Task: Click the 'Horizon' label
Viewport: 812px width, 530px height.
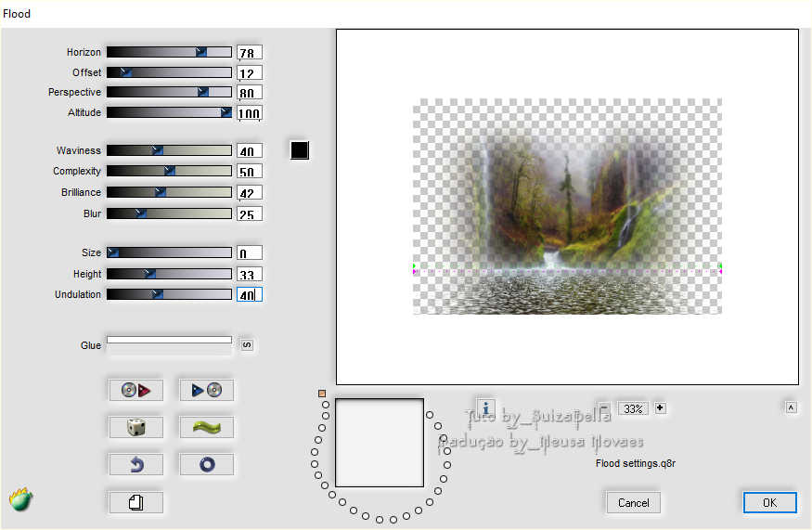Action: (x=84, y=52)
